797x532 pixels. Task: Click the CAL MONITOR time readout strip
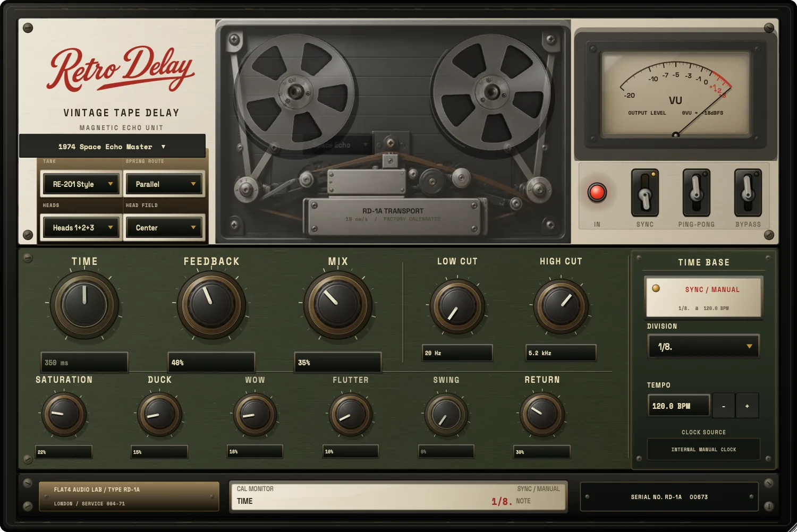[398, 496]
